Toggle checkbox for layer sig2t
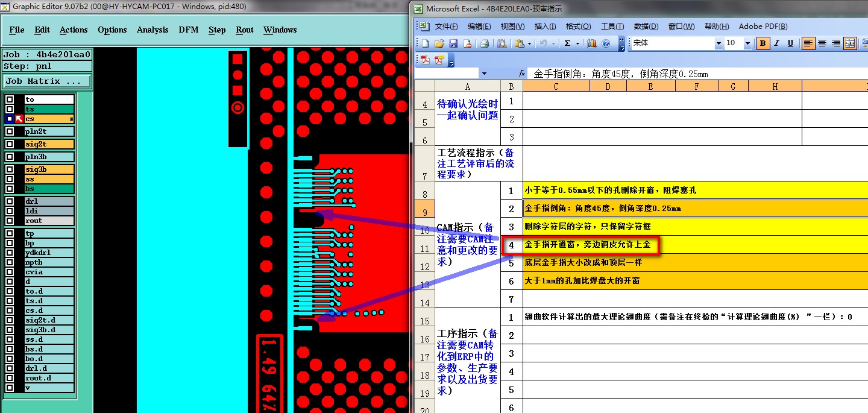 (10, 145)
